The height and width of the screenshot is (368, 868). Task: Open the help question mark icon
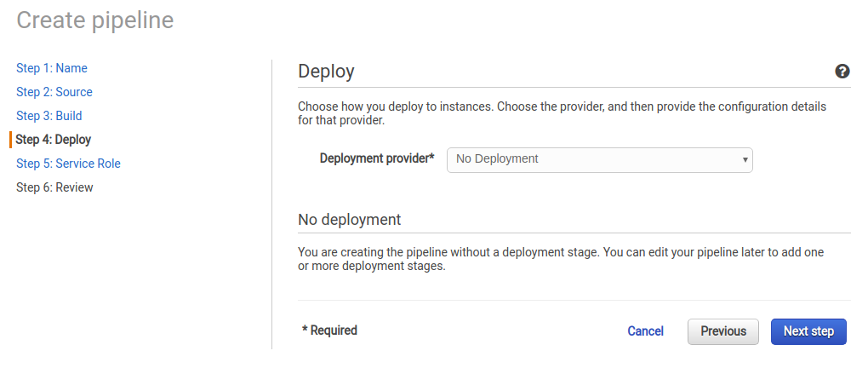tap(842, 71)
